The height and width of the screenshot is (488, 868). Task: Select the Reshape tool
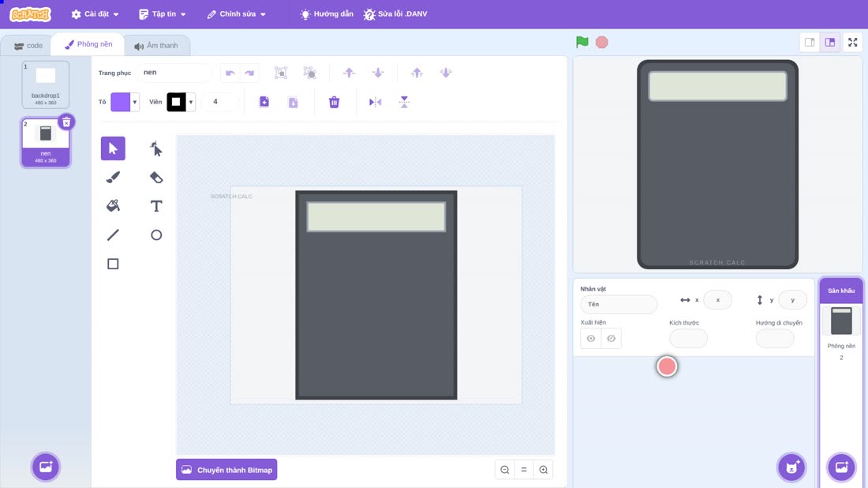click(156, 148)
